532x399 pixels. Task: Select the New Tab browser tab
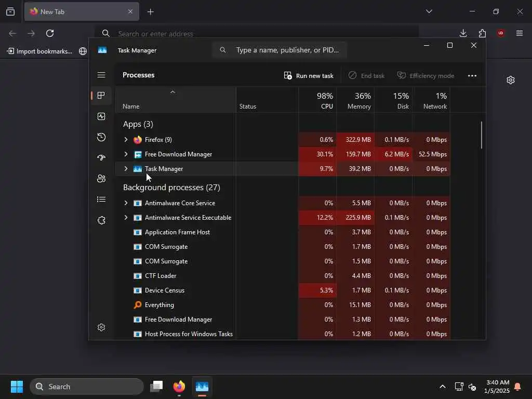click(82, 11)
